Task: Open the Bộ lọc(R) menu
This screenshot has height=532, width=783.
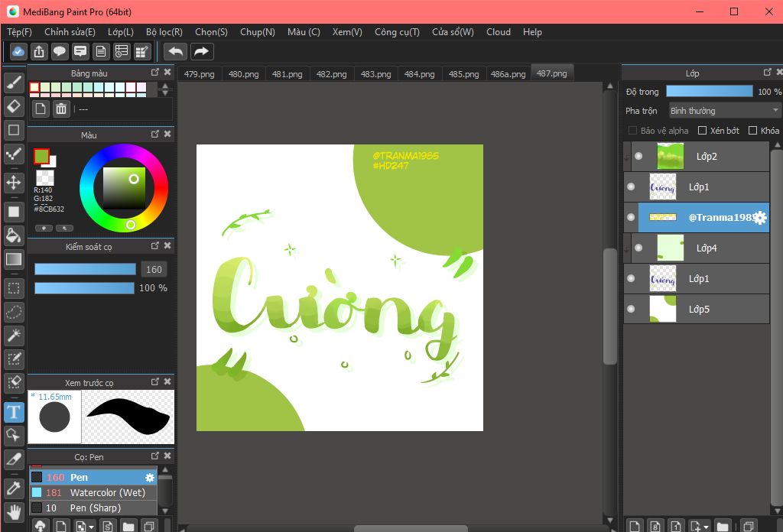Action: pyautogui.click(x=164, y=32)
